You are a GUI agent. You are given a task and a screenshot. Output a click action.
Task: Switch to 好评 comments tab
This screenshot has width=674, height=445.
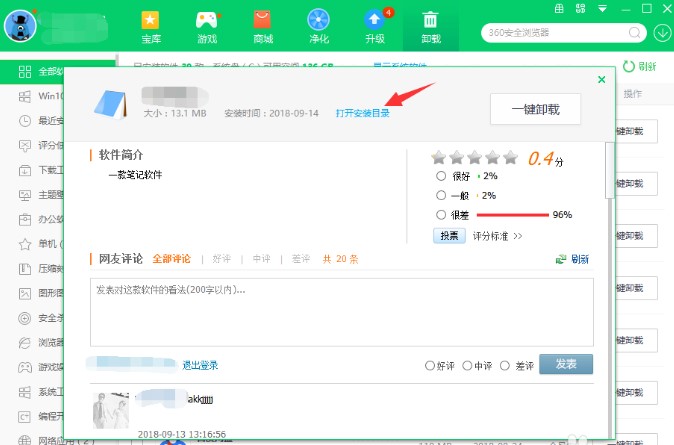coord(221,259)
